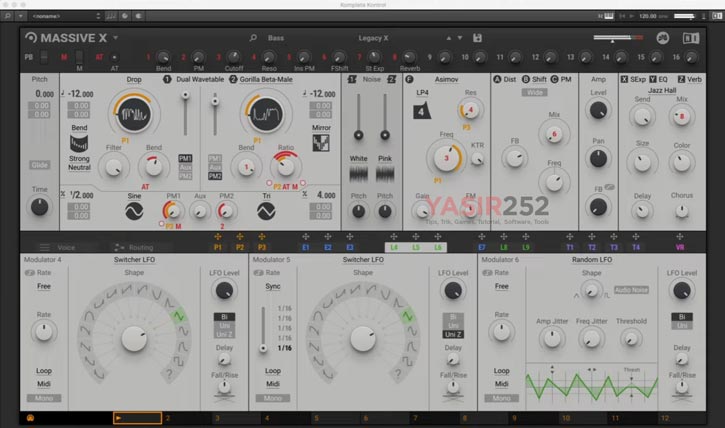
Task: Select the X SExp stereo effect tab
Action: pos(633,79)
